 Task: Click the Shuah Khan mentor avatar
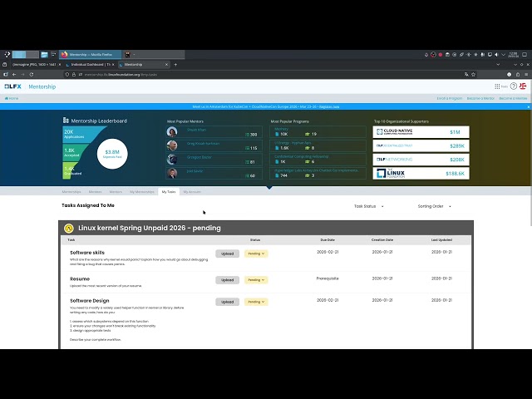pyautogui.click(x=172, y=131)
